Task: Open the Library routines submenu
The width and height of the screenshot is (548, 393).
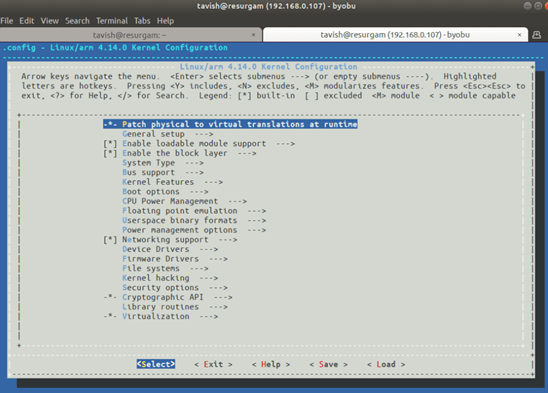Action: (x=175, y=307)
